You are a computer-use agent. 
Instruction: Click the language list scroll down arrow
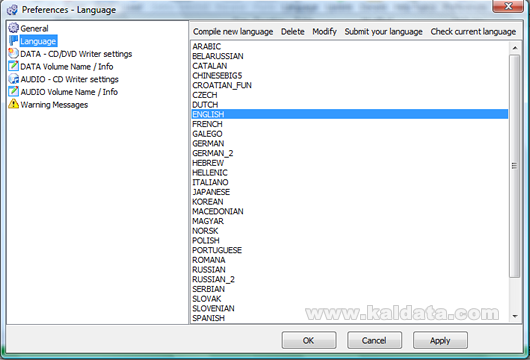(515, 316)
